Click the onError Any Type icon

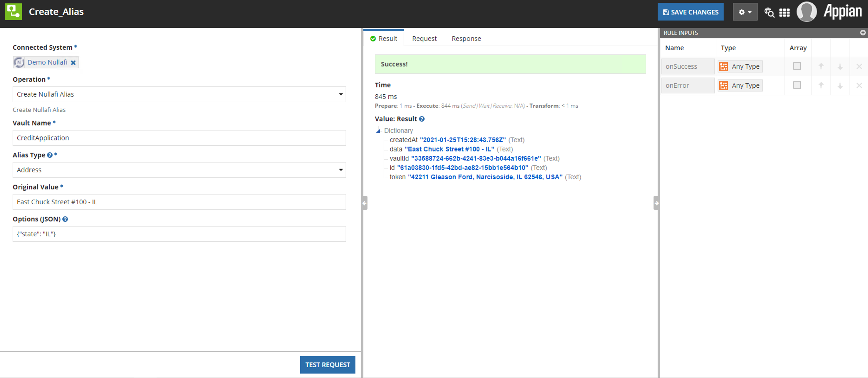tap(723, 86)
